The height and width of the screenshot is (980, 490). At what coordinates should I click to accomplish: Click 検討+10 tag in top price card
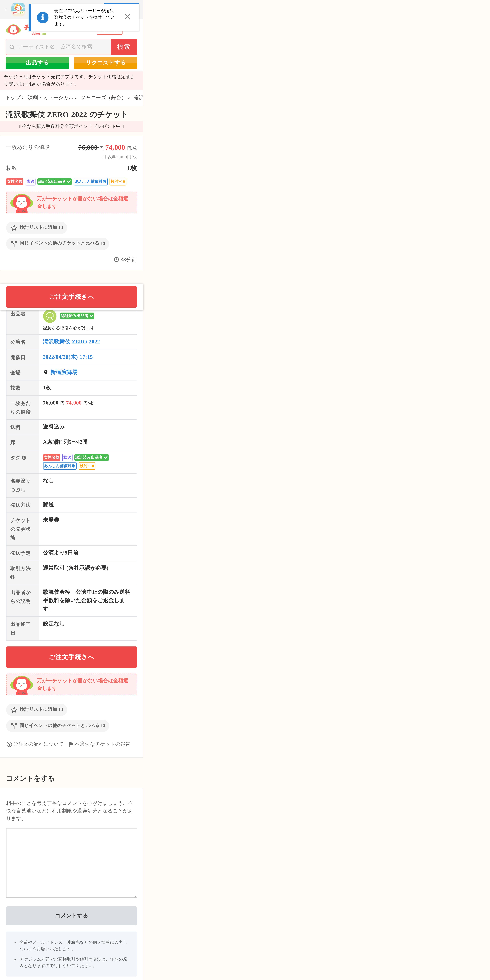(118, 182)
